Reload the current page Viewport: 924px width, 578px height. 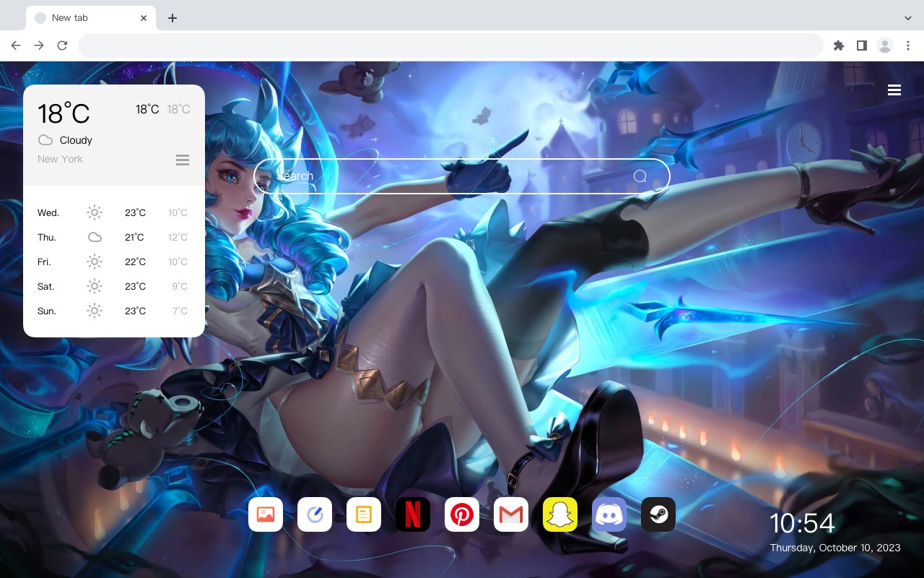62,46
